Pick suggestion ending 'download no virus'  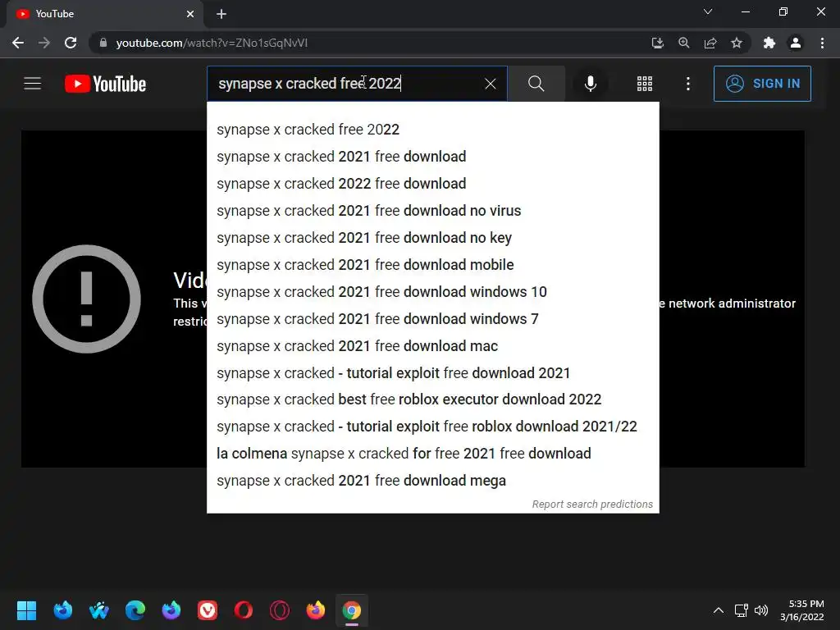[x=433, y=211]
